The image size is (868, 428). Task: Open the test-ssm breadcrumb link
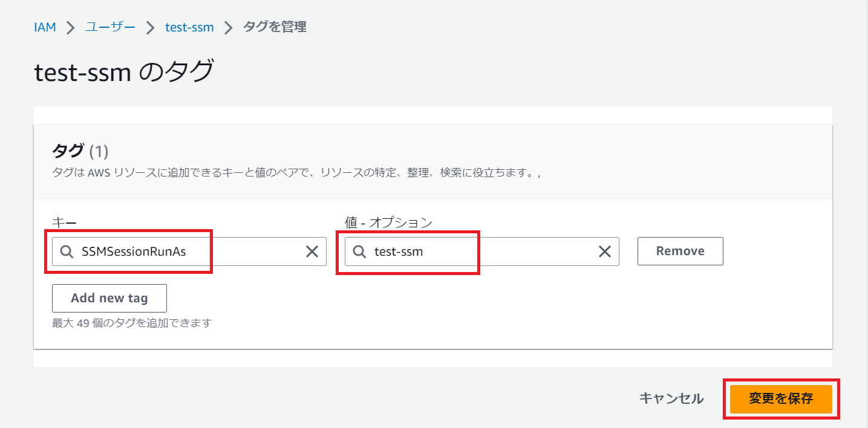point(189,27)
